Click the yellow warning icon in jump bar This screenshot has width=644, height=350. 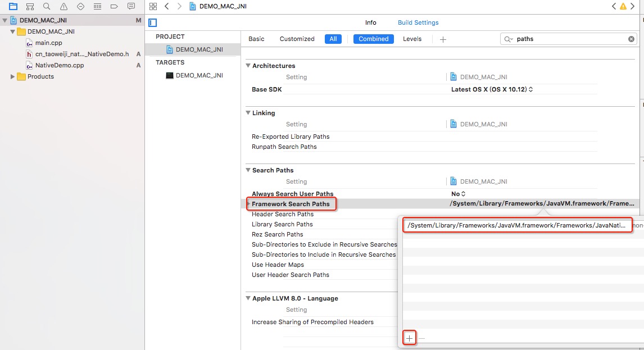(x=623, y=6)
